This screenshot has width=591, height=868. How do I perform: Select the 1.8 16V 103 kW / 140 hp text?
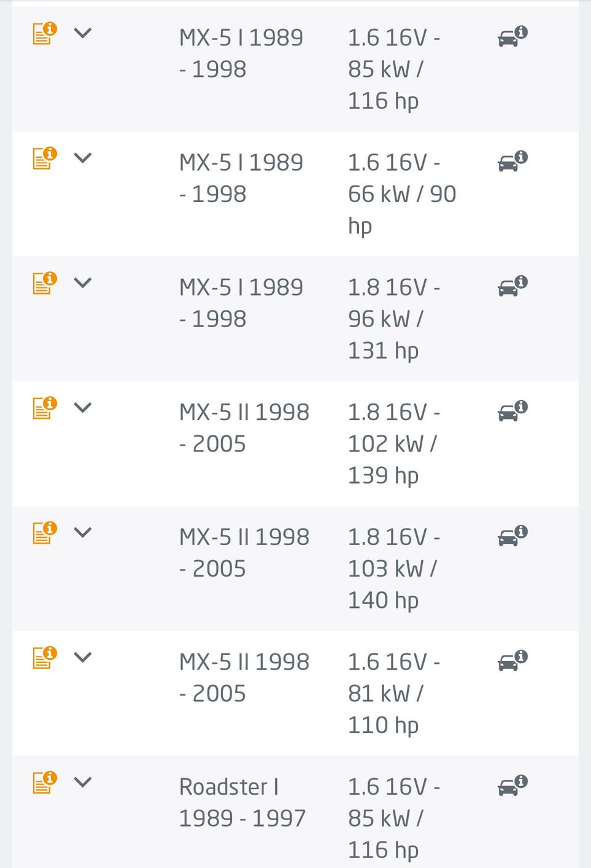tap(393, 569)
